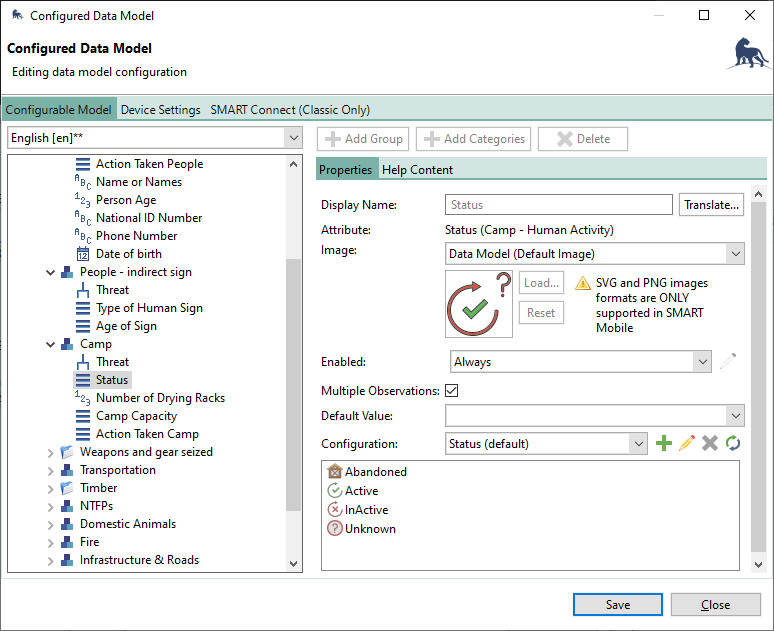Select the Date of birth calendar icon
The height and width of the screenshot is (631, 774).
point(84,254)
